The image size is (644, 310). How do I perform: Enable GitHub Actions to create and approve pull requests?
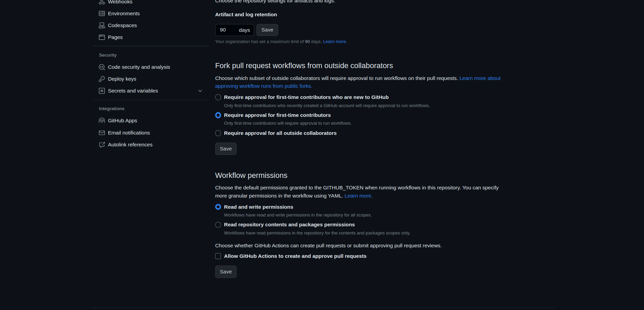pyautogui.click(x=218, y=256)
